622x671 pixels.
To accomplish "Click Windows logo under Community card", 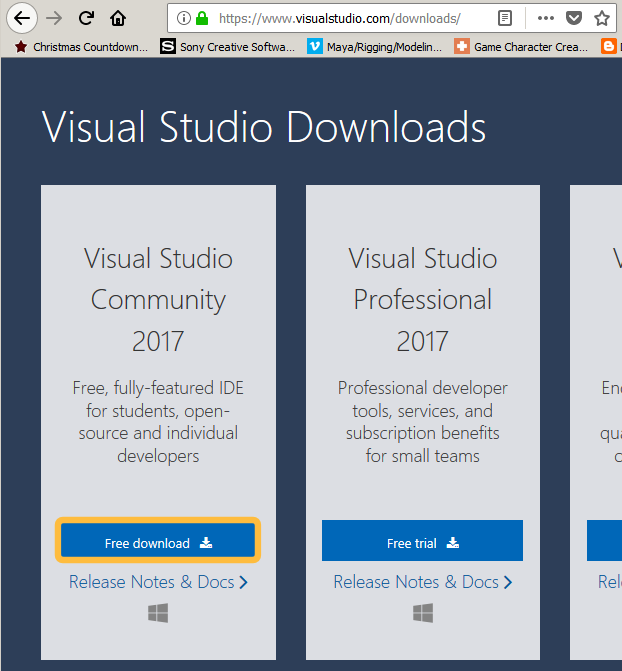I will (x=158, y=613).
